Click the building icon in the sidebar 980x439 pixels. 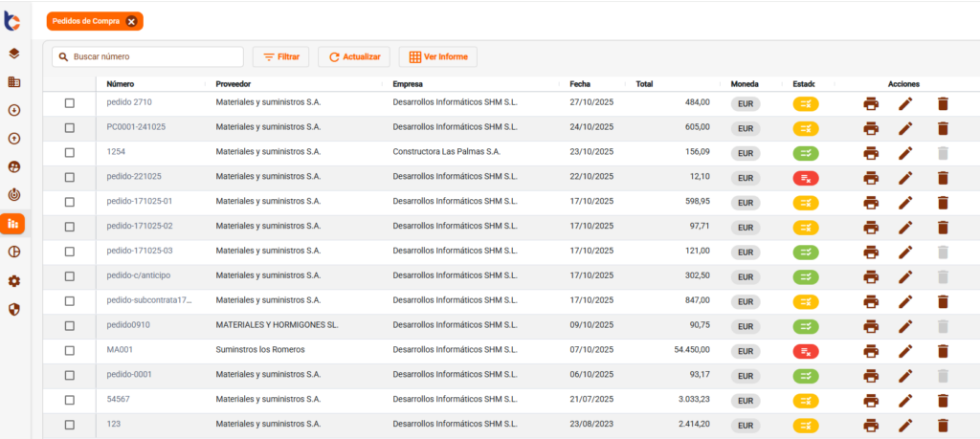click(14, 82)
